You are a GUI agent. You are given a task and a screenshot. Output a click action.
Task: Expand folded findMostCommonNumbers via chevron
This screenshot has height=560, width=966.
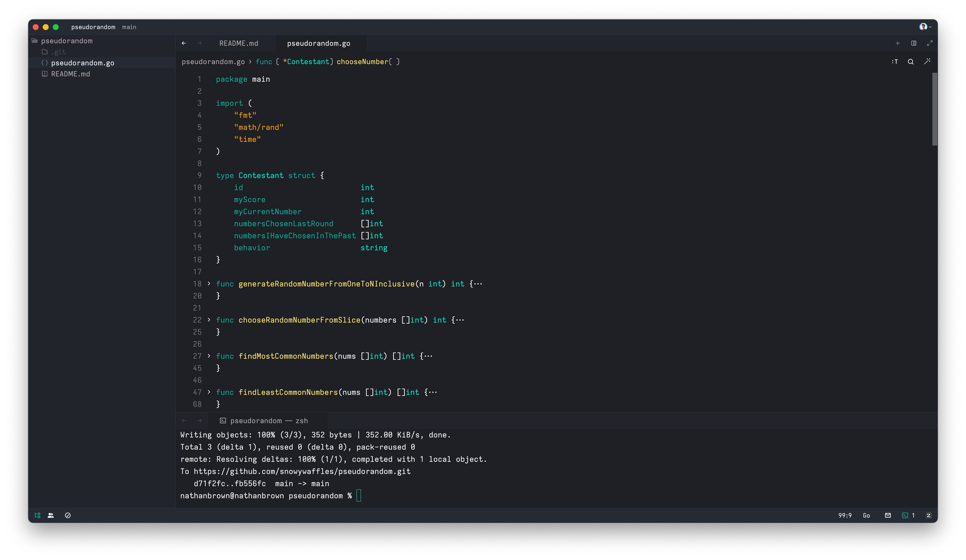(209, 356)
